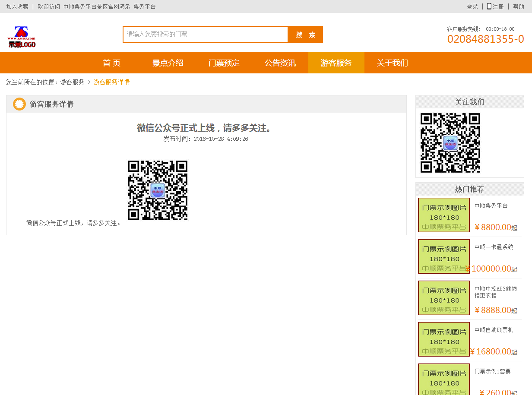Click the phone icon beside 注册
The image size is (532, 395).
tap(489, 6)
